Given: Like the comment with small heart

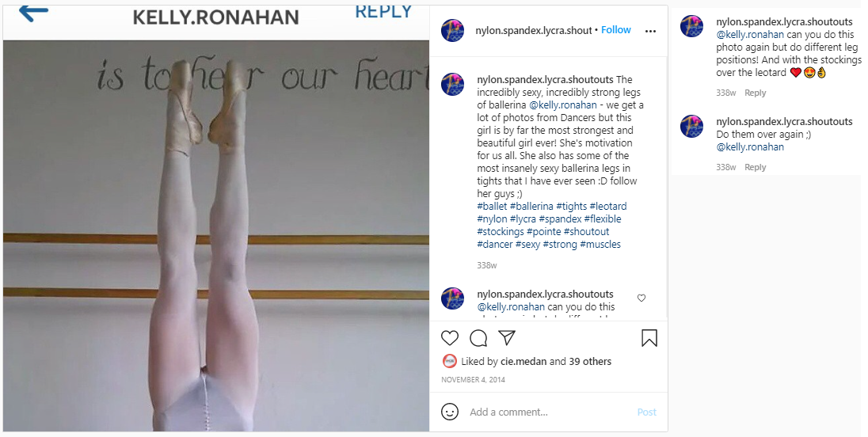Looking at the screenshot, I should pos(641,298).
